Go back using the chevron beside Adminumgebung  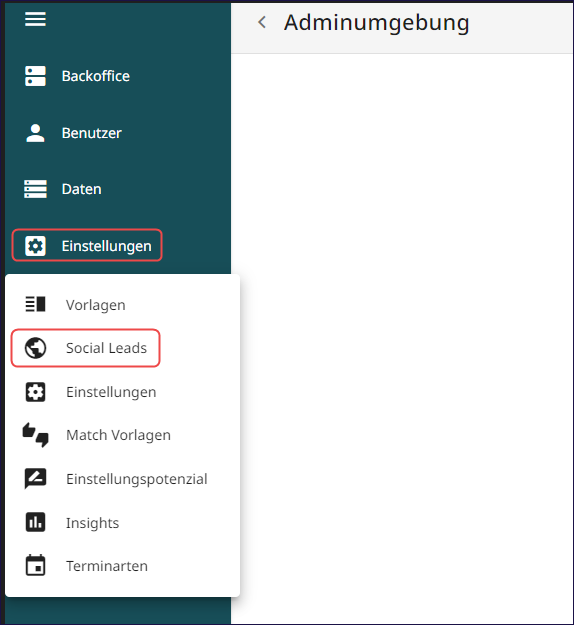point(262,22)
